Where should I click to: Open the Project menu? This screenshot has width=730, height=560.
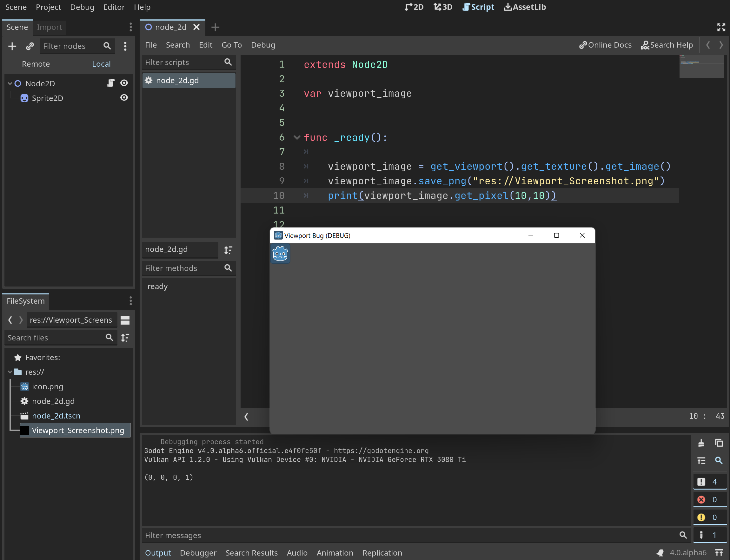(48, 7)
